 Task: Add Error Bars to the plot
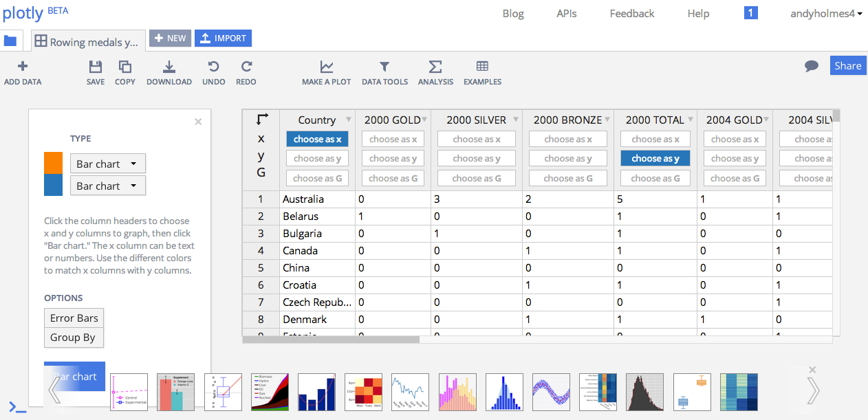74,318
